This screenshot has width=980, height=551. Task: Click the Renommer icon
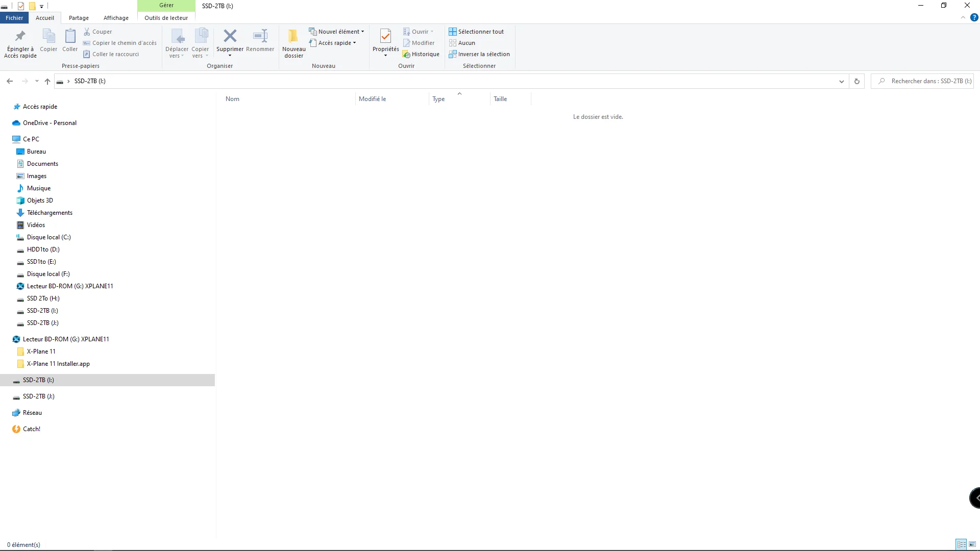coord(260,36)
